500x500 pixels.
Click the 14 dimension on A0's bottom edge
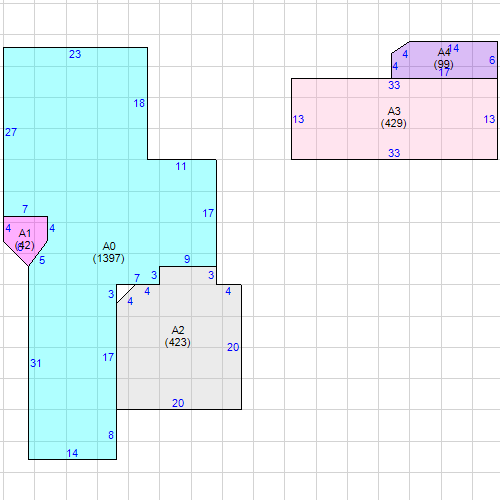[x=72, y=453]
